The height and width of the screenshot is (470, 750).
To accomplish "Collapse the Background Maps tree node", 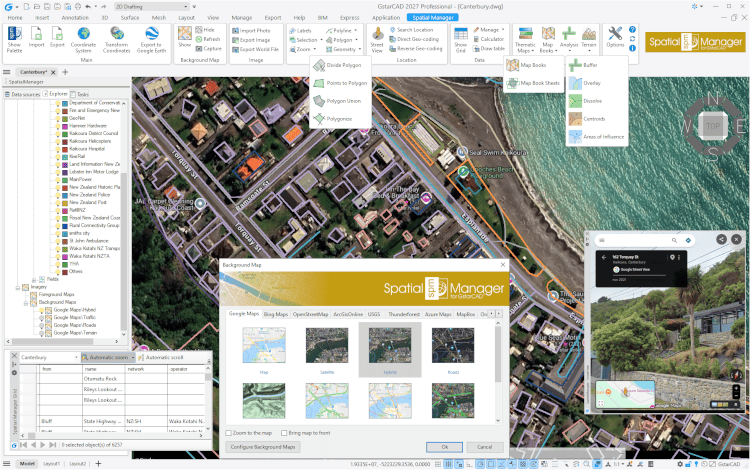I will (x=26, y=303).
